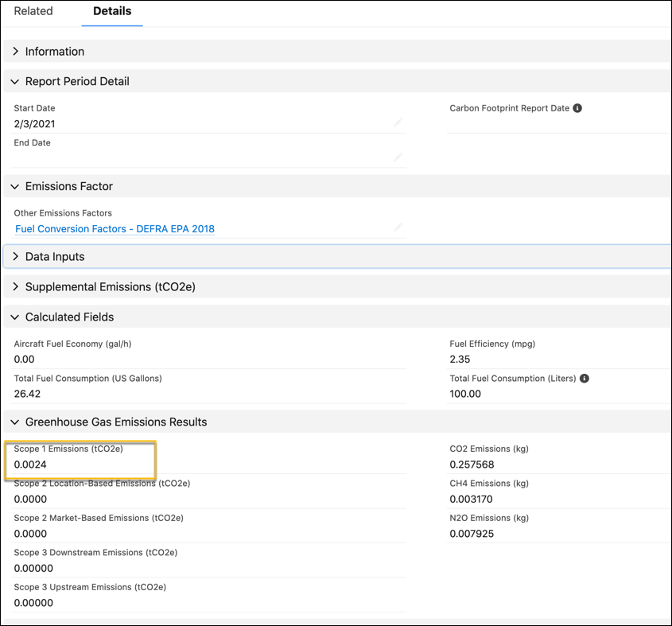Collapse Greenhouse Gas Emissions Results section
672x626 pixels.
[337, 422]
